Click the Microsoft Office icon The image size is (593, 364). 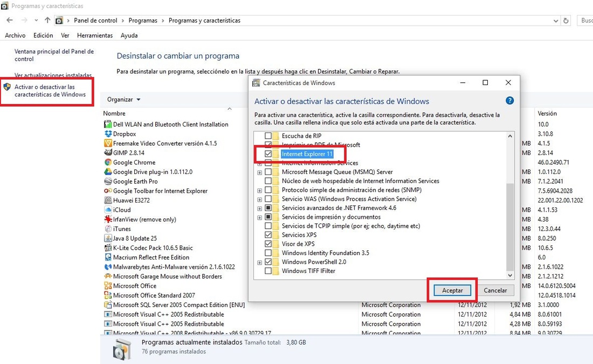pos(108,286)
